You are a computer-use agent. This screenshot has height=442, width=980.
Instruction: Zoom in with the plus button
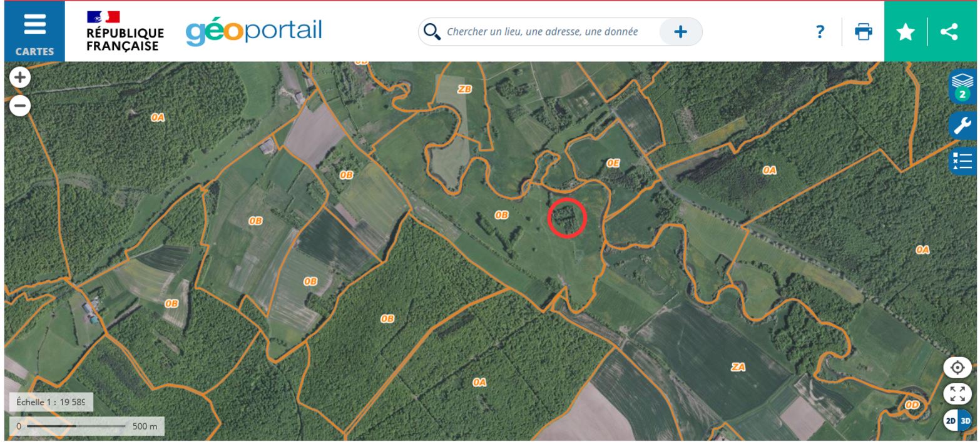pos(20,78)
